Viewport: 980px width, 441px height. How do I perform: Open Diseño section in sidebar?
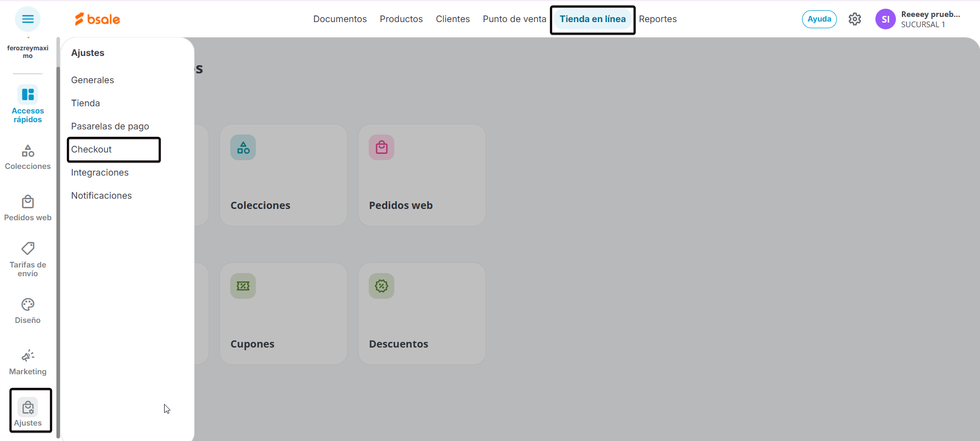28,311
